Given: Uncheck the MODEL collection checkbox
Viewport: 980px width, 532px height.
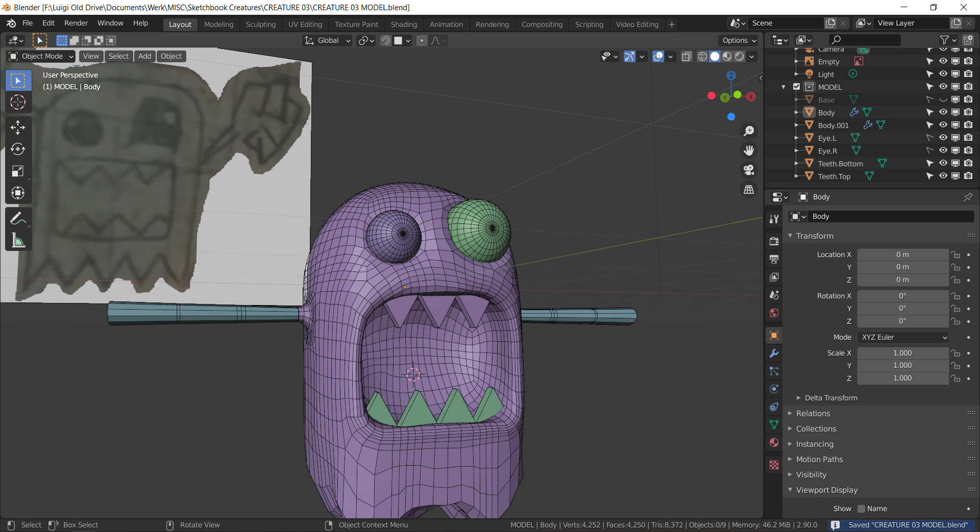Looking at the screenshot, I should point(796,87).
